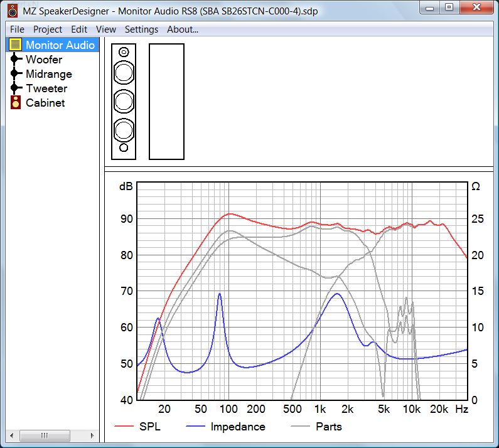Viewport: 499px width, 448px height.
Task: Click the 500 frequency axis label
Action: click(x=292, y=409)
